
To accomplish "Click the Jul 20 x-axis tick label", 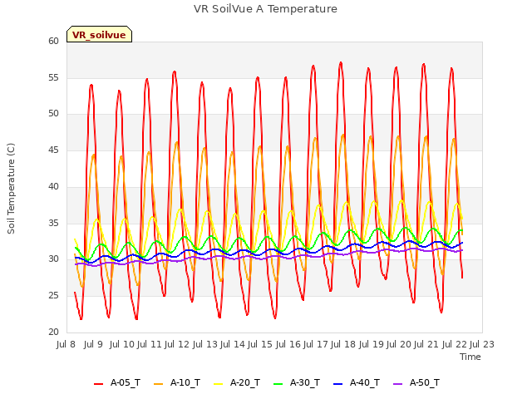I will [x=399, y=344].
